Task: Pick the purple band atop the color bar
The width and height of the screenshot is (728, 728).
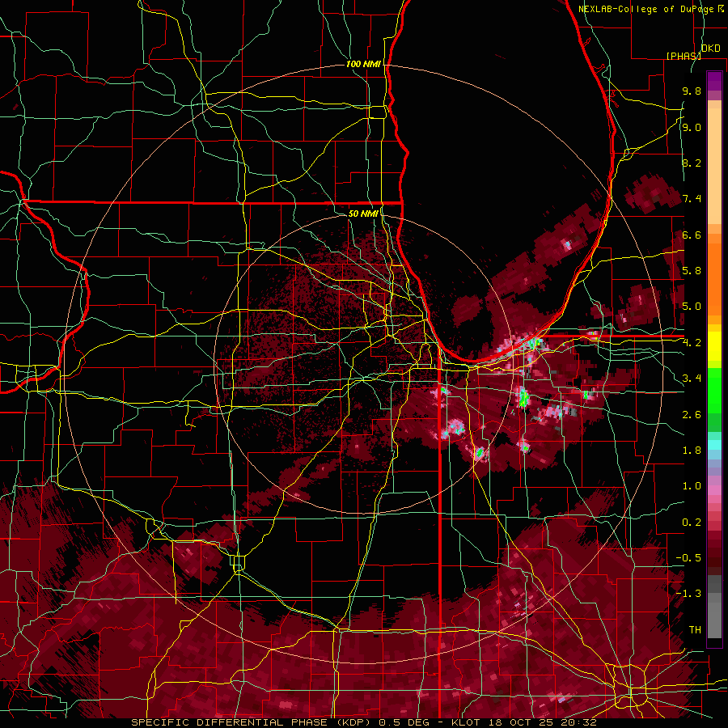Action: (x=714, y=81)
